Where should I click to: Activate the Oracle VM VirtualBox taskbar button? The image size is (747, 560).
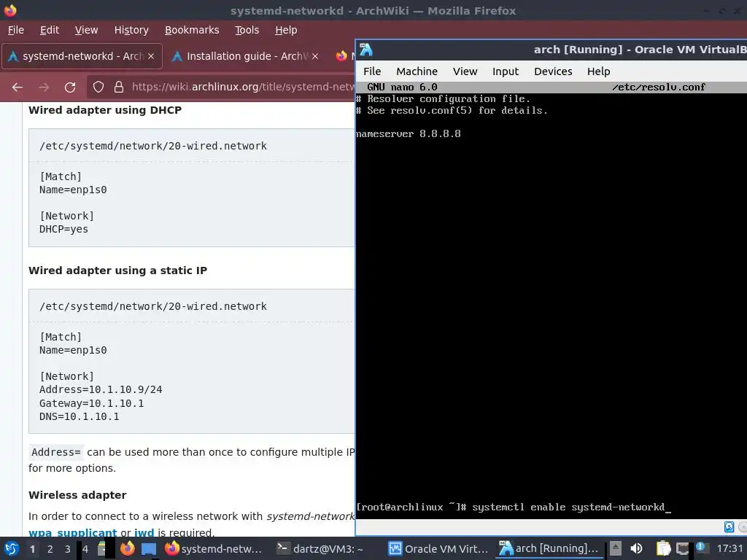click(x=438, y=549)
